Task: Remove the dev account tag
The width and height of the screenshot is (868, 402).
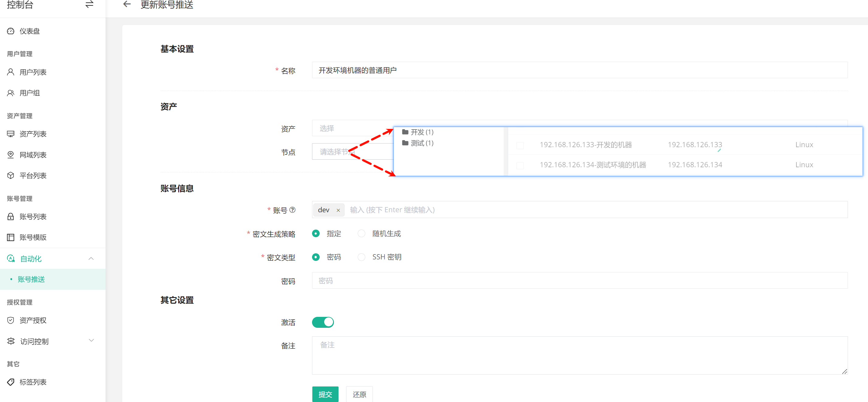Action: 338,210
